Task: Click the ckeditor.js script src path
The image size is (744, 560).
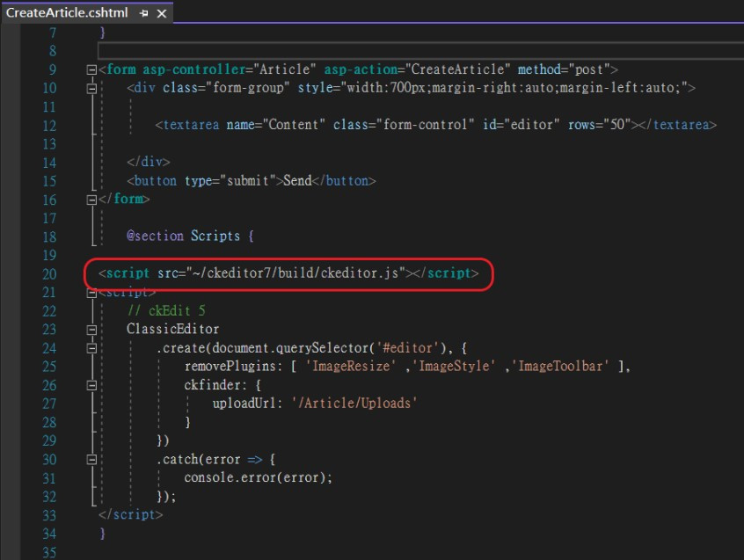Action: pos(295,273)
